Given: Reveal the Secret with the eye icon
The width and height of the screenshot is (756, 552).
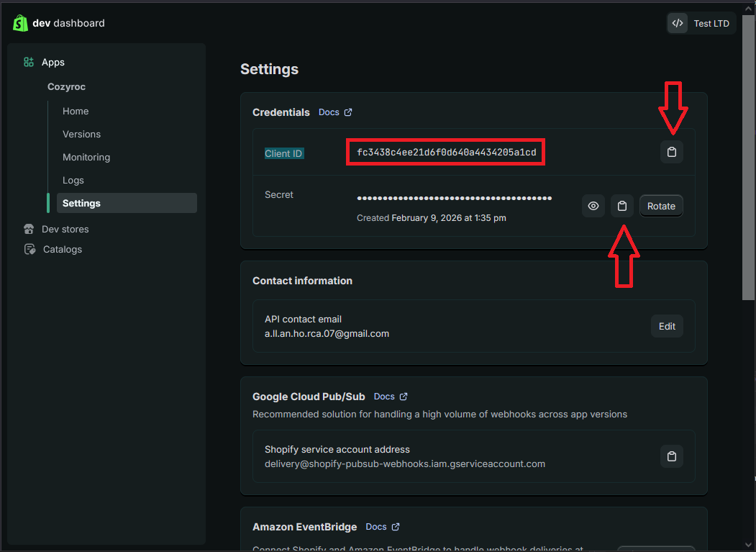Looking at the screenshot, I should point(593,206).
